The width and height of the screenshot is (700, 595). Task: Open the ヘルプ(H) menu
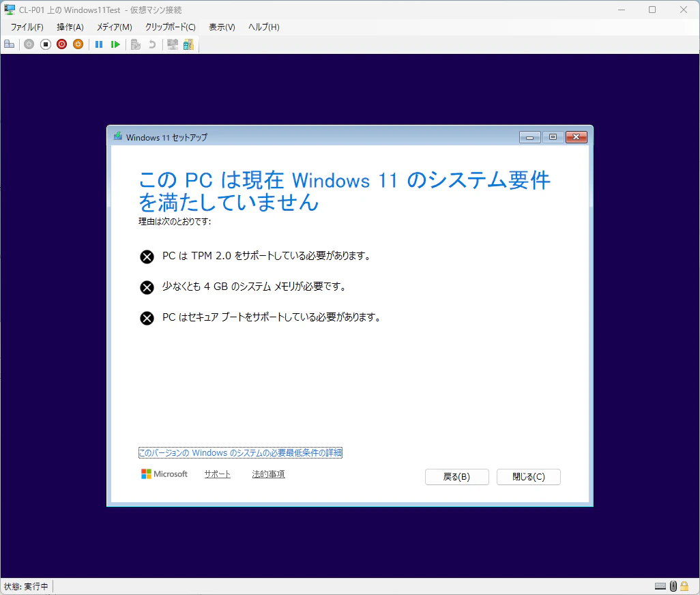(x=264, y=27)
